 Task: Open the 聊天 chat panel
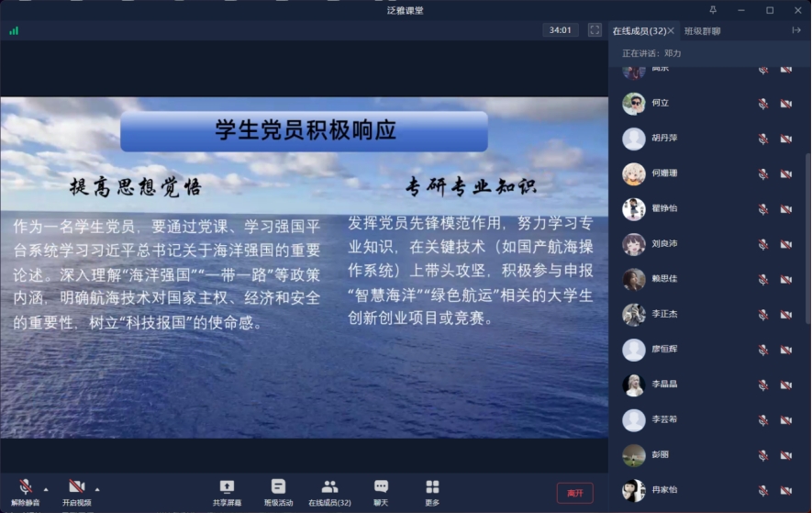tap(381, 487)
